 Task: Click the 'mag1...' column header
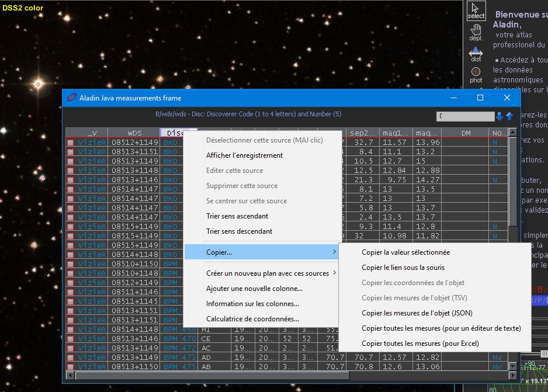[x=396, y=133]
